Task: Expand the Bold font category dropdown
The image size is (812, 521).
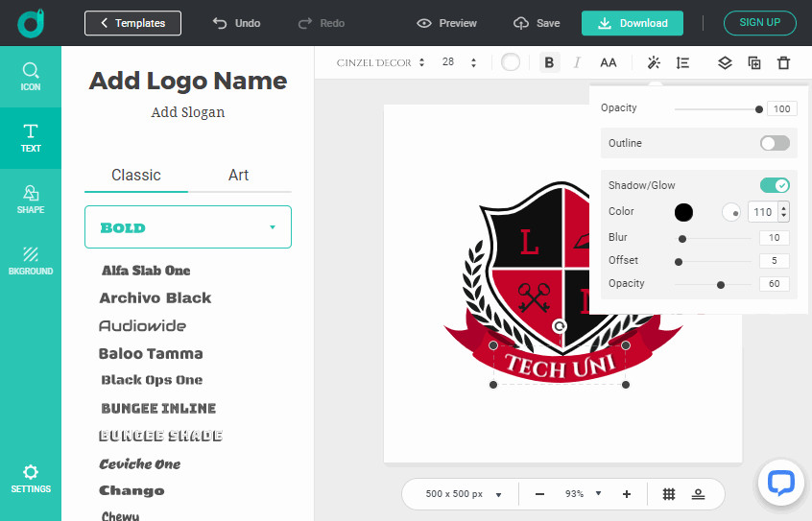Action: (x=188, y=227)
